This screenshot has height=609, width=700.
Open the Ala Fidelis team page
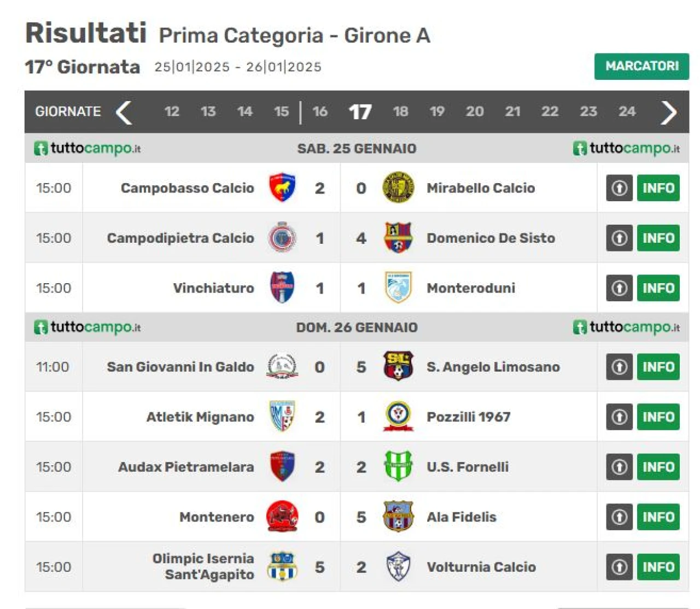[461, 517]
